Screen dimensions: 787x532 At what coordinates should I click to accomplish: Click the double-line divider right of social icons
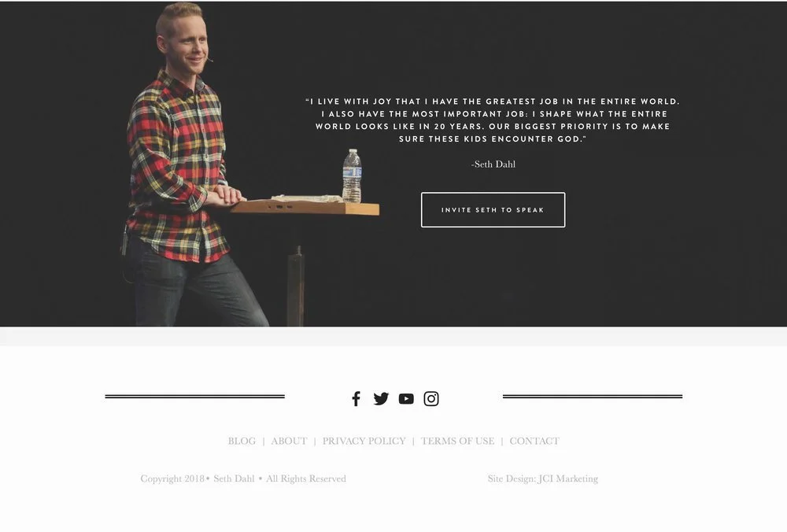coord(593,397)
